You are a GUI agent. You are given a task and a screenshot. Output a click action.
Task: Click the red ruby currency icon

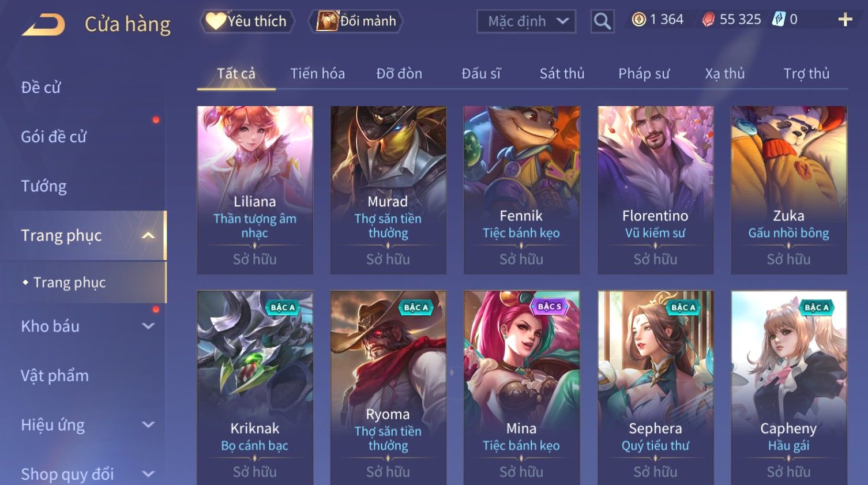(708, 20)
